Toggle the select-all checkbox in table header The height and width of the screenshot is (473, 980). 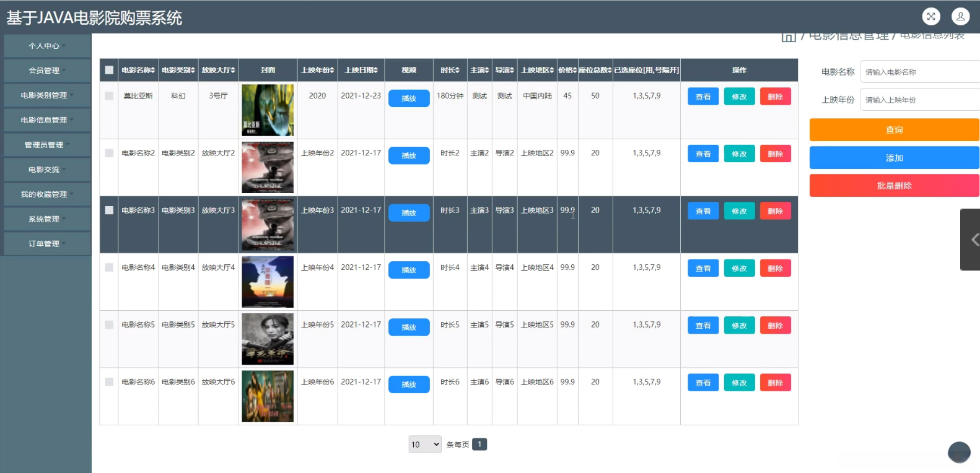(x=109, y=70)
